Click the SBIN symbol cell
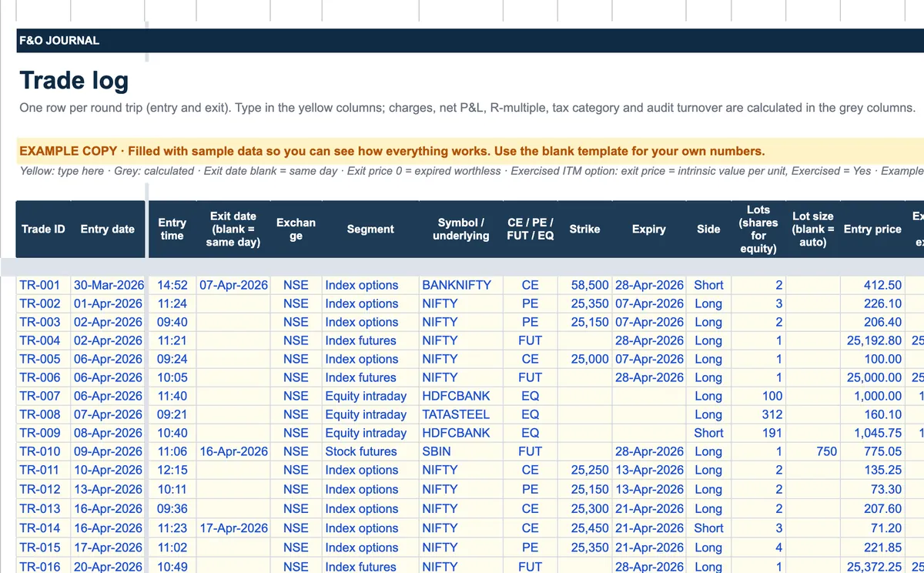The height and width of the screenshot is (573, 924). tap(460, 451)
